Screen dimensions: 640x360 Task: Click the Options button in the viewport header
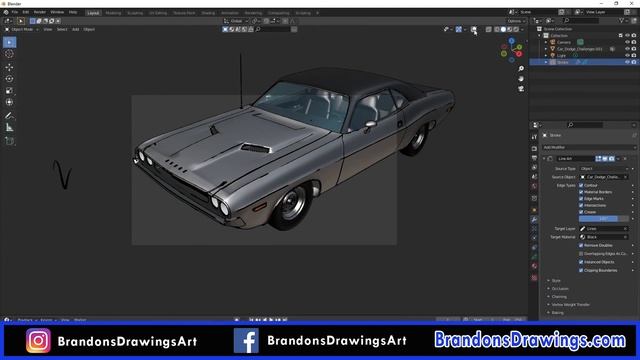[x=516, y=21]
